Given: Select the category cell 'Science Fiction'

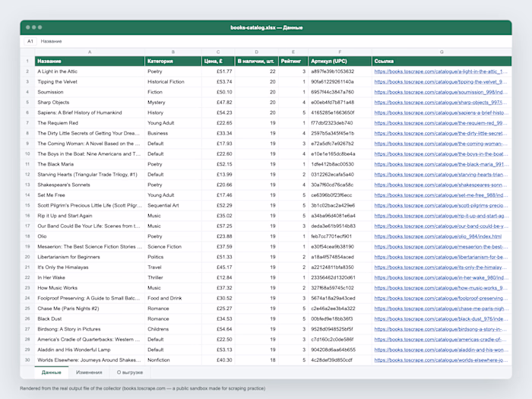Looking at the screenshot, I should pos(173,247).
